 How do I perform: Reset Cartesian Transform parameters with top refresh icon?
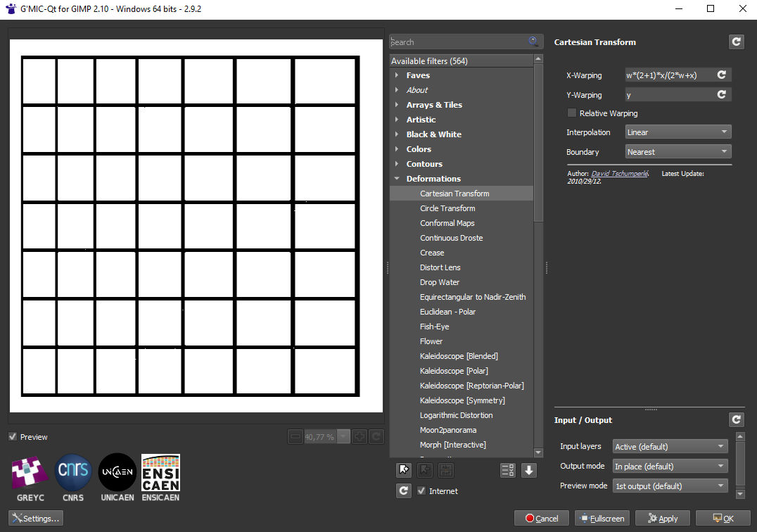click(x=736, y=42)
